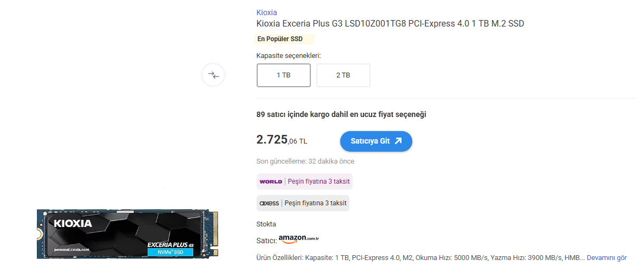Click the 2.725,06 TL price
Screen dimensions: 644x266
(282, 140)
